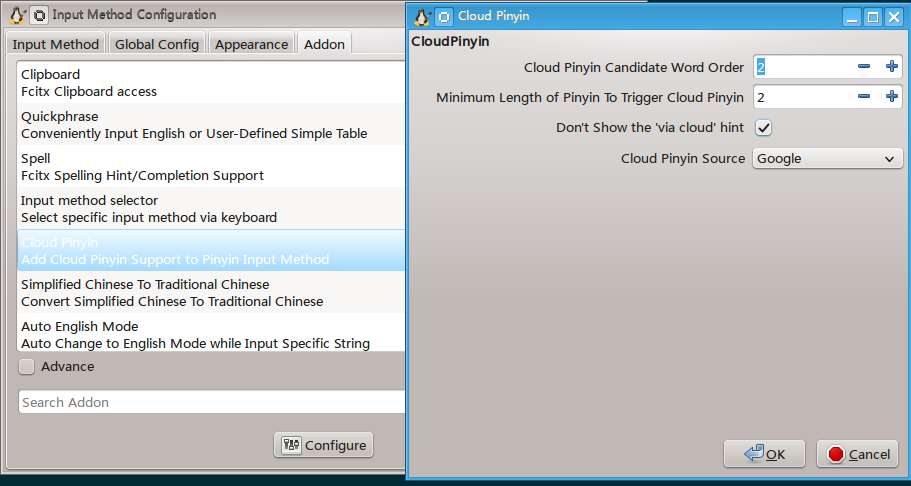The height and width of the screenshot is (486, 911).
Task: Enable the Advance checkbox
Action: coord(27,367)
